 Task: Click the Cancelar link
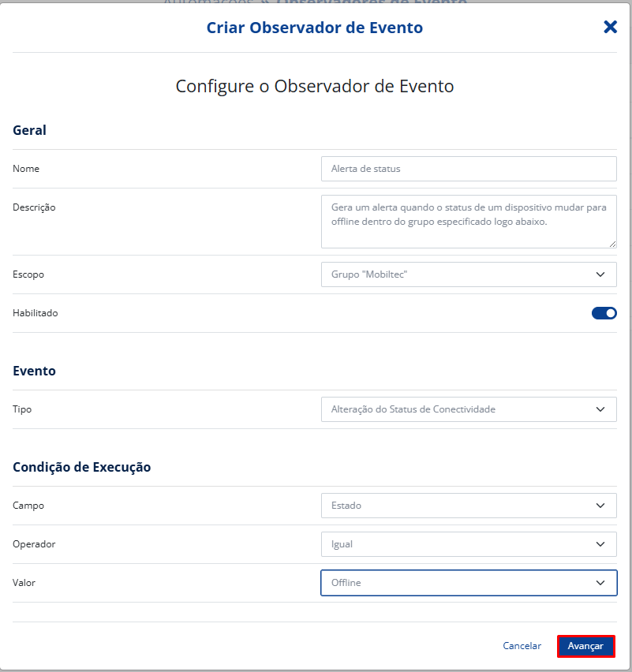[522, 646]
